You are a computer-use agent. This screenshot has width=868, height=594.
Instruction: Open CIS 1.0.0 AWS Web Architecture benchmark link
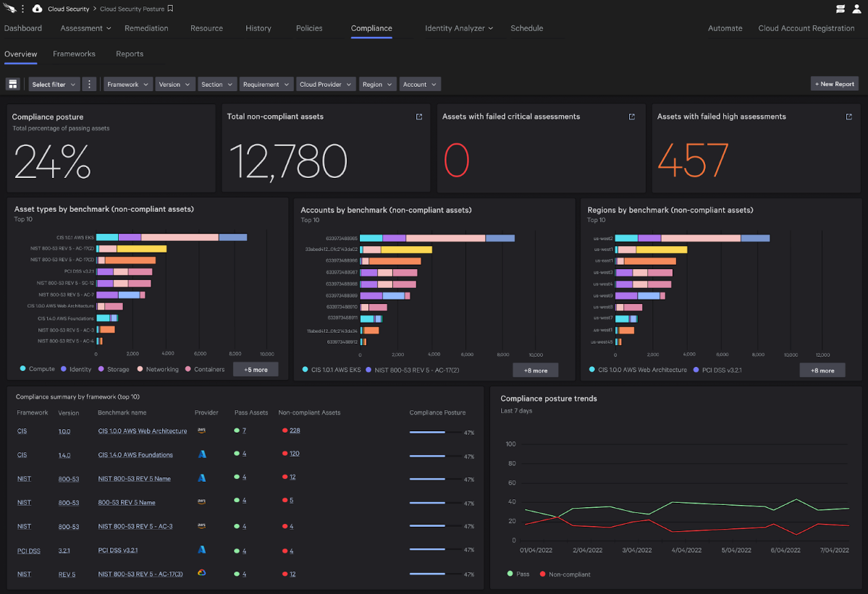tap(142, 430)
